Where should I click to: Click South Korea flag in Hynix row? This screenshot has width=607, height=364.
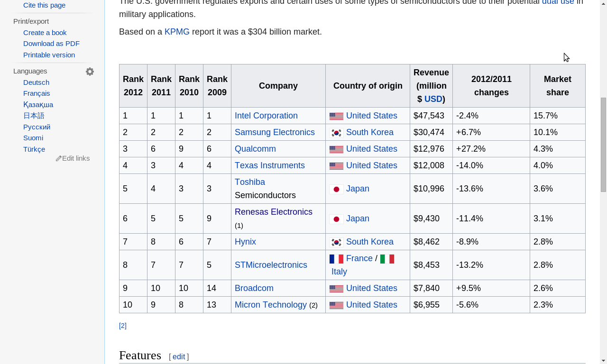[336, 242]
